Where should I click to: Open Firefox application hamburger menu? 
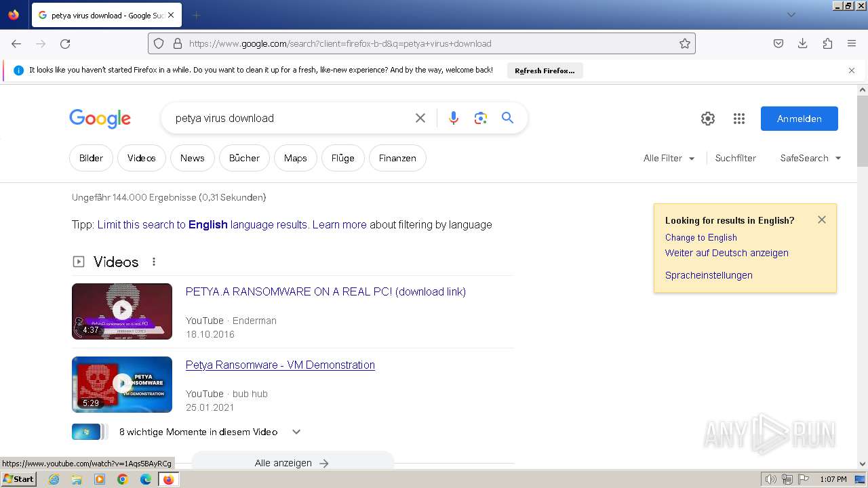[x=852, y=43]
